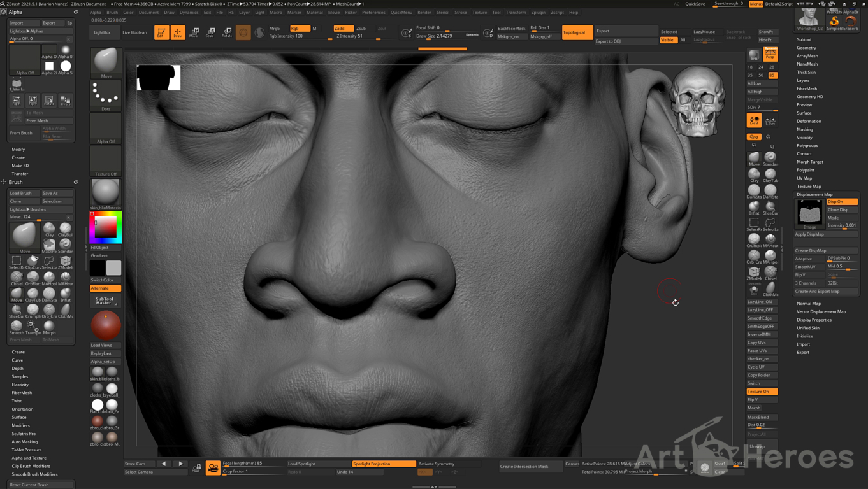Open the Dots stroke type selector
Viewport: 868px width, 489px height.
click(x=106, y=96)
